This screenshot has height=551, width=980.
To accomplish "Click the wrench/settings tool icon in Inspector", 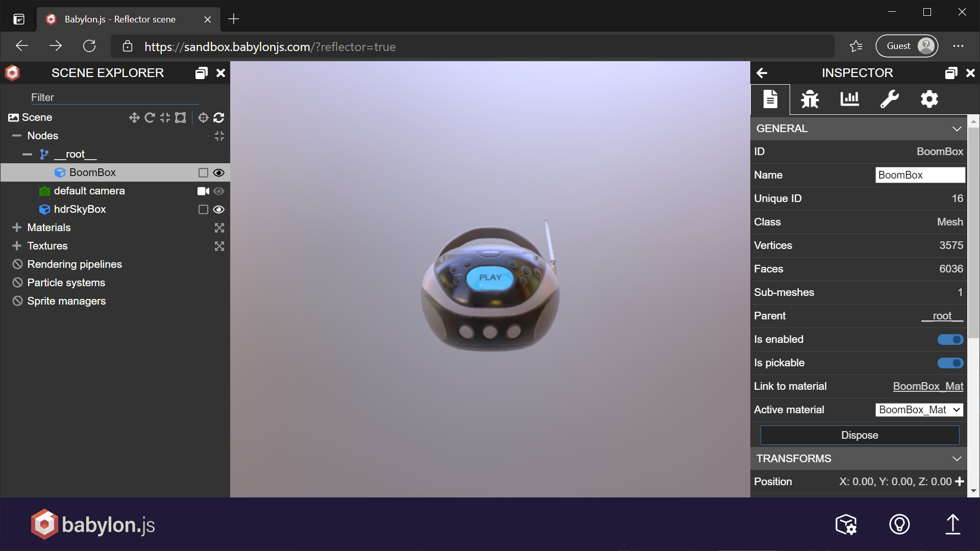I will point(890,99).
